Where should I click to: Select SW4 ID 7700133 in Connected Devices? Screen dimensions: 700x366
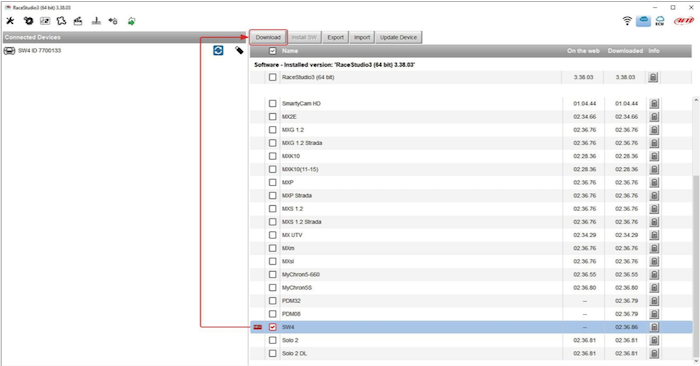point(39,50)
